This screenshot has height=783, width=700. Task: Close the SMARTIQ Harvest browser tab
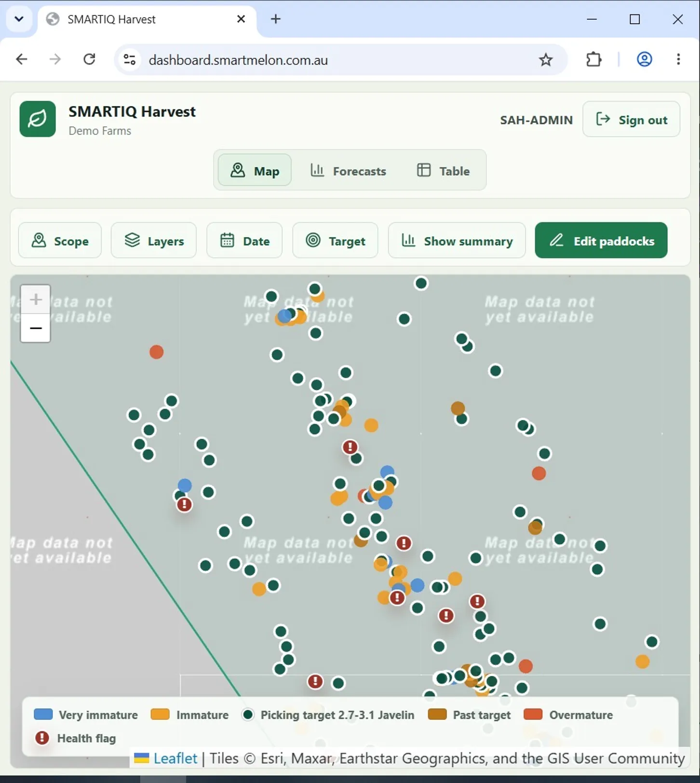[241, 19]
